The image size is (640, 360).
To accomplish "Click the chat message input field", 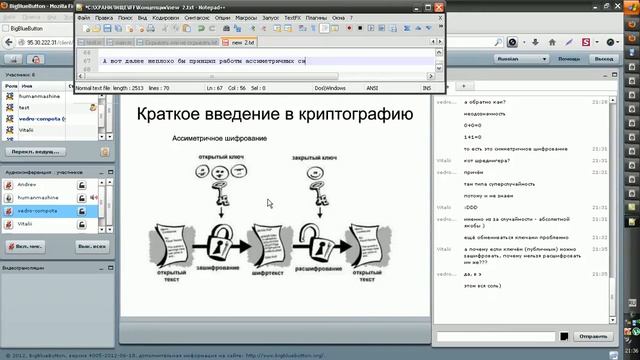I will point(496,336).
